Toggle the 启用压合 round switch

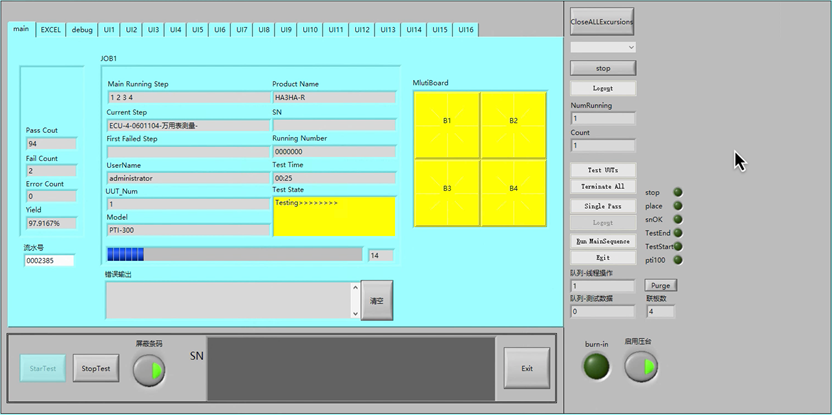[x=641, y=367]
